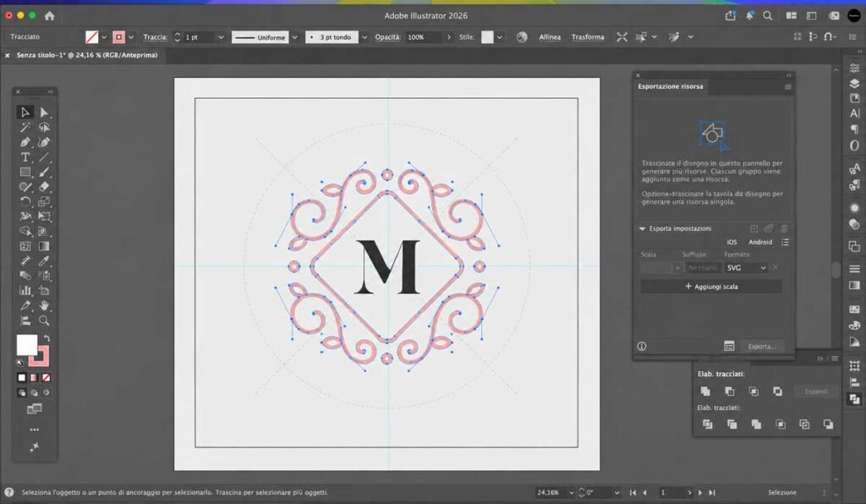Select the Direct Selection tool
866x504 pixels.
(x=44, y=112)
